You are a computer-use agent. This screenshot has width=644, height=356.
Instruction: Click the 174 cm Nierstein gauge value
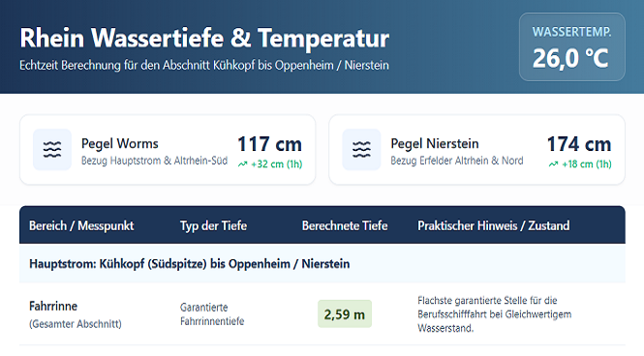[579, 144]
